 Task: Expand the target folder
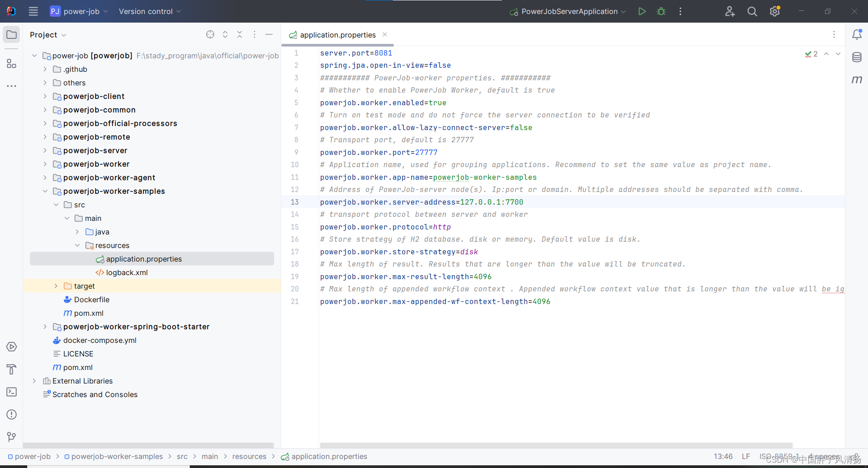56,286
